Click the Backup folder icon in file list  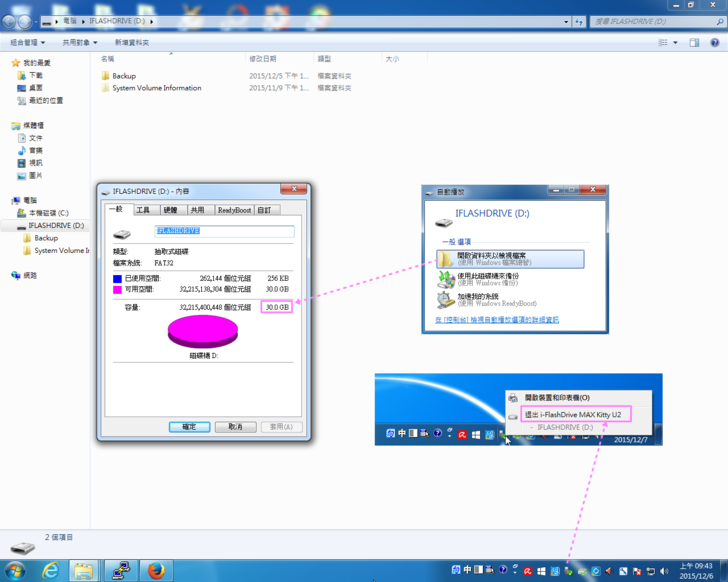click(105, 76)
